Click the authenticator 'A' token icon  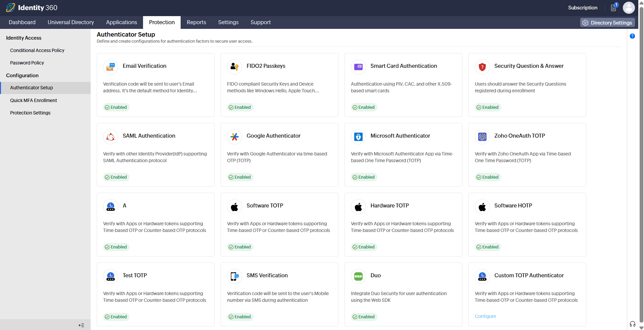[x=110, y=206]
